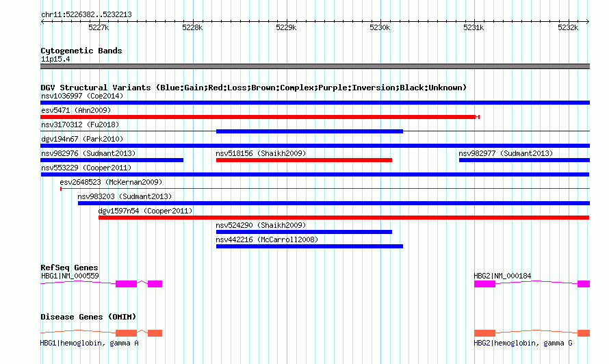The width and height of the screenshot is (609, 364).
Task: Click the 5230k ruler mark
Action: tap(380, 27)
